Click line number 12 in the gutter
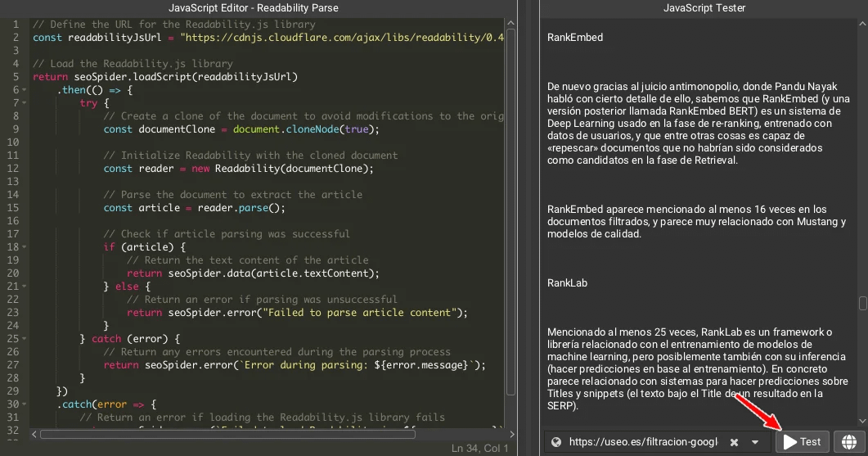Image resolution: width=868 pixels, height=456 pixels. [13, 169]
